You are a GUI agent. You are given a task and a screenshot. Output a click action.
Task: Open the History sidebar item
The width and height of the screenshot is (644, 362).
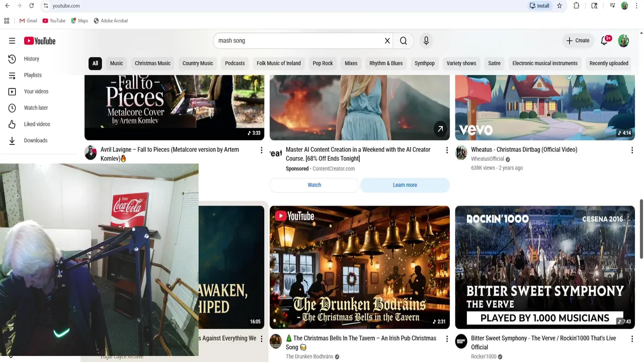pos(31,59)
